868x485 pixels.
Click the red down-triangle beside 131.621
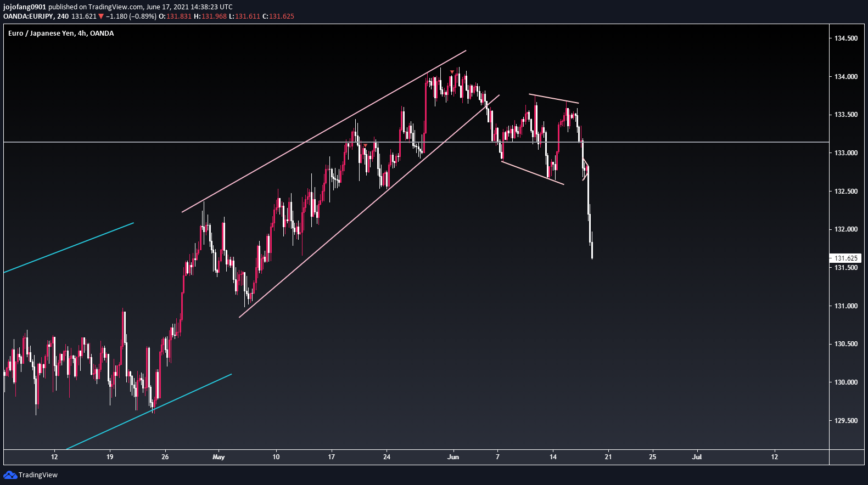pos(101,16)
